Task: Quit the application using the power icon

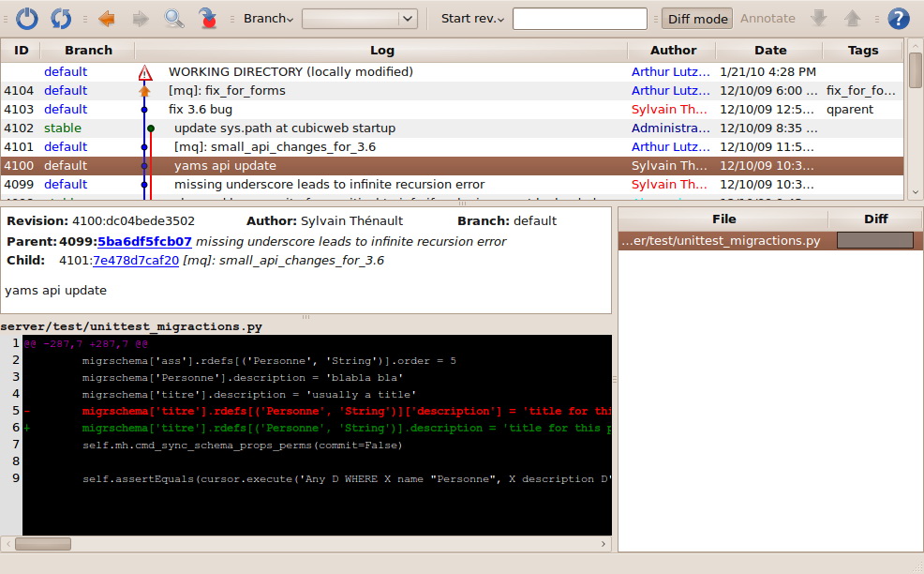Action: click(x=26, y=18)
